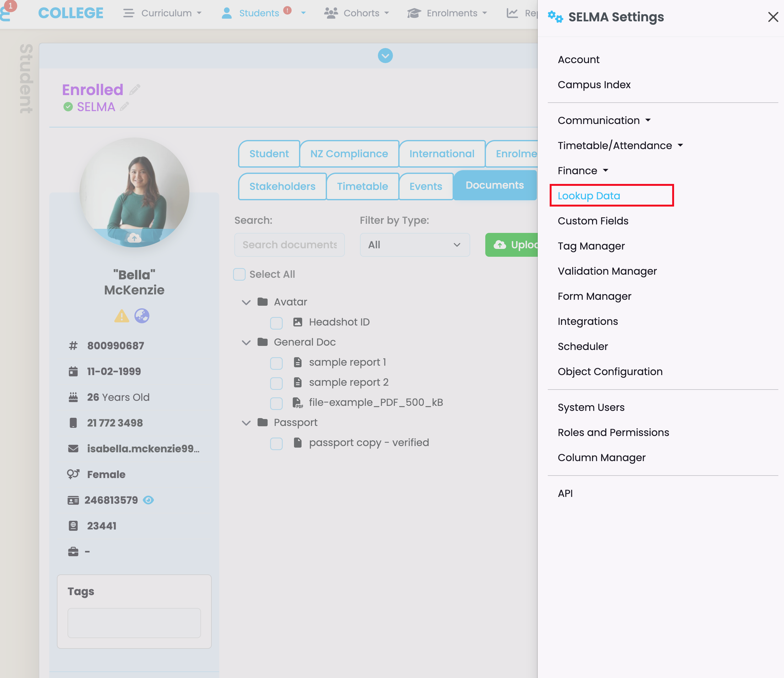Switch to the NZ Compliance tab
The width and height of the screenshot is (784, 678).
pos(349,153)
